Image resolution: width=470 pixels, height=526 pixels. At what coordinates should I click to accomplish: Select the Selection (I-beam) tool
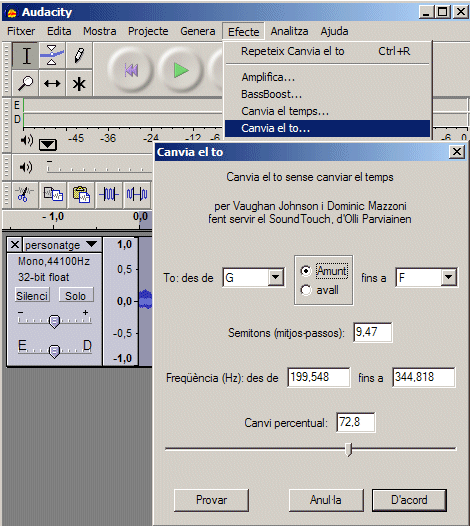26,55
